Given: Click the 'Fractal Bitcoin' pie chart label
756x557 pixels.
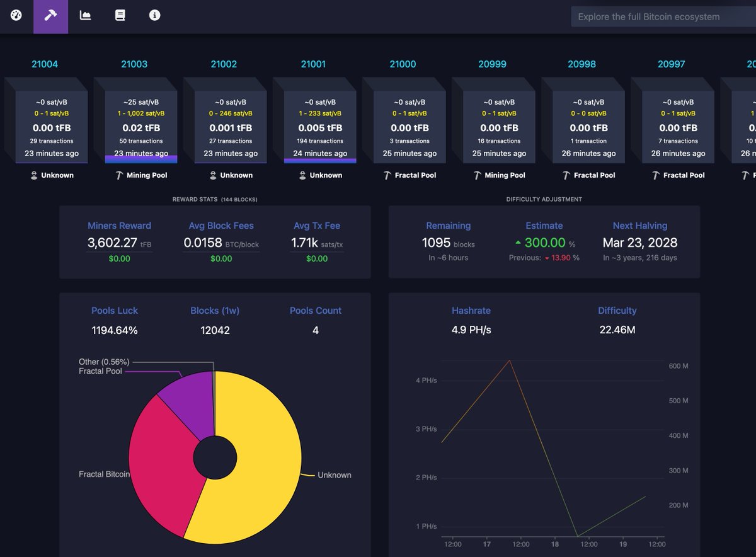Looking at the screenshot, I should pyautogui.click(x=104, y=474).
